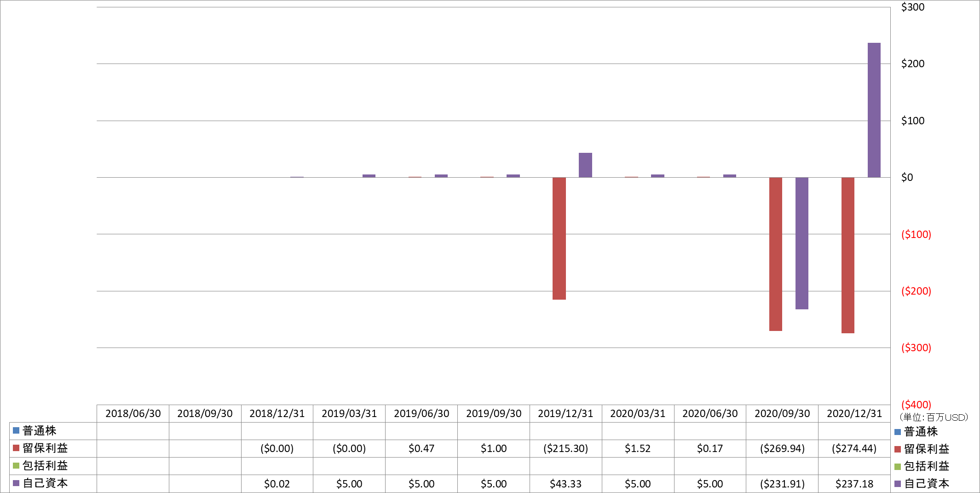Click the purple bar for 2019/12/31
The height and width of the screenshot is (493, 980).
point(585,165)
